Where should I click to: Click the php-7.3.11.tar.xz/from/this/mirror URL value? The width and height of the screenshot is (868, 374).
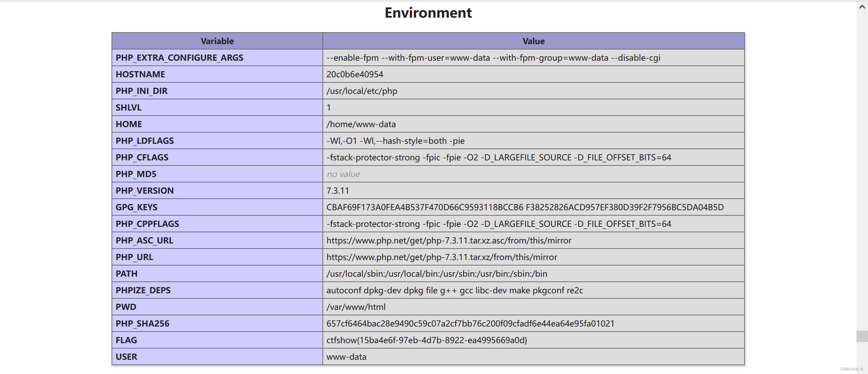click(x=442, y=257)
